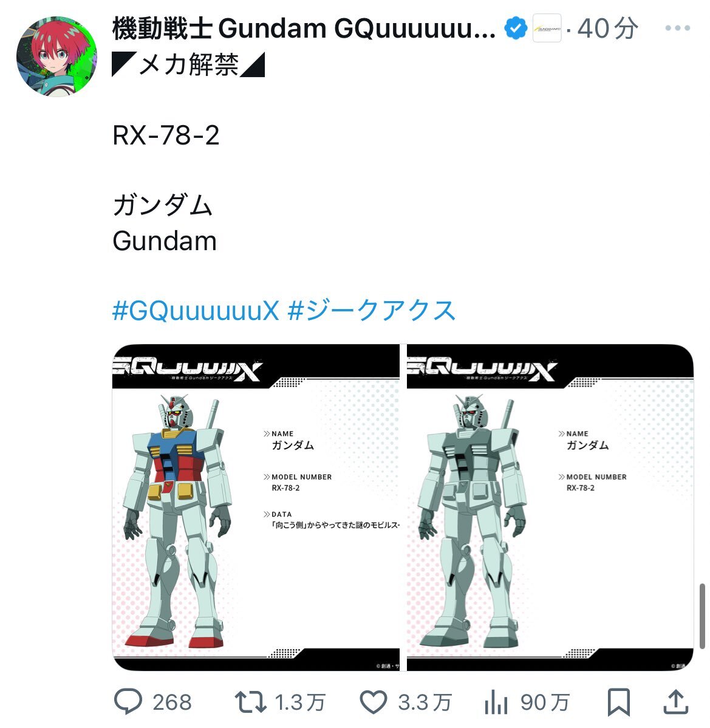The width and height of the screenshot is (710, 728).
Task: Open the three-dot more options menu
Action: [677, 28]
